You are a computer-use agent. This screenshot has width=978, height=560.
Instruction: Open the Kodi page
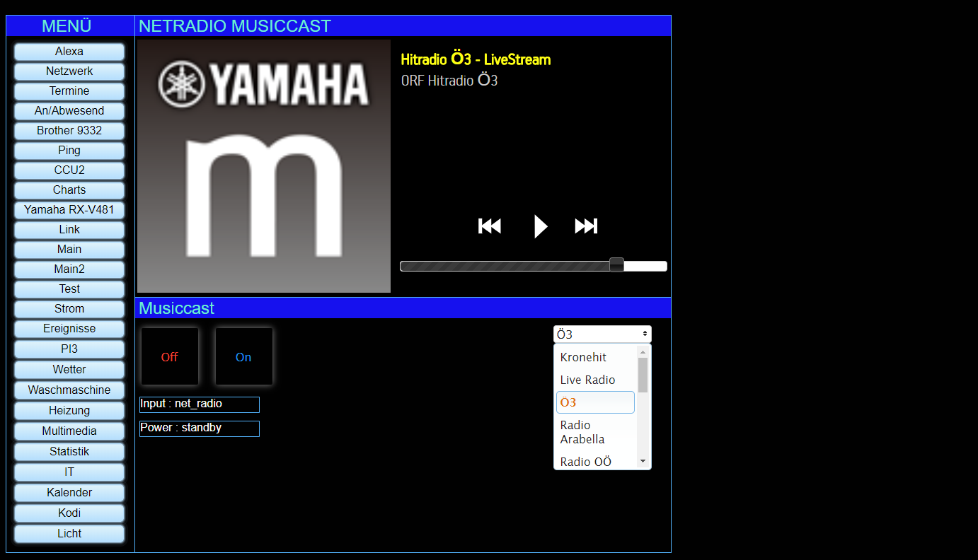pos(69,513)
